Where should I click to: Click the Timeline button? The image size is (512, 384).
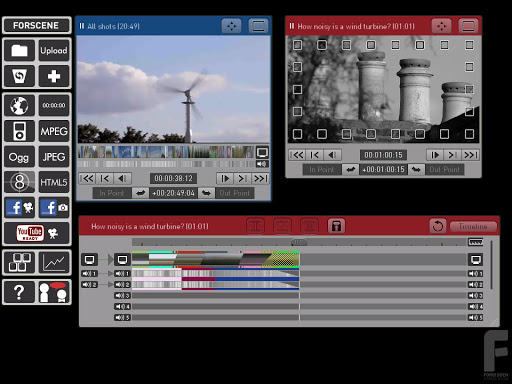[473, 226]
